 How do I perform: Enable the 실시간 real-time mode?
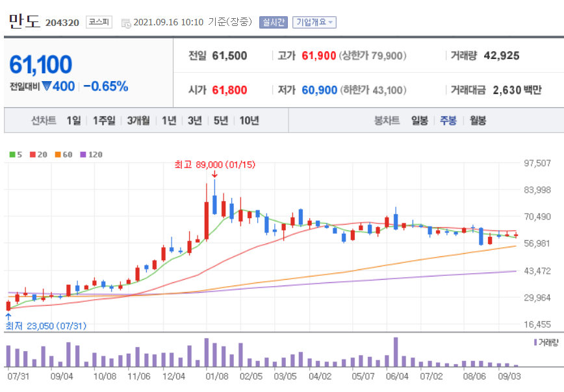coord(272,21)
